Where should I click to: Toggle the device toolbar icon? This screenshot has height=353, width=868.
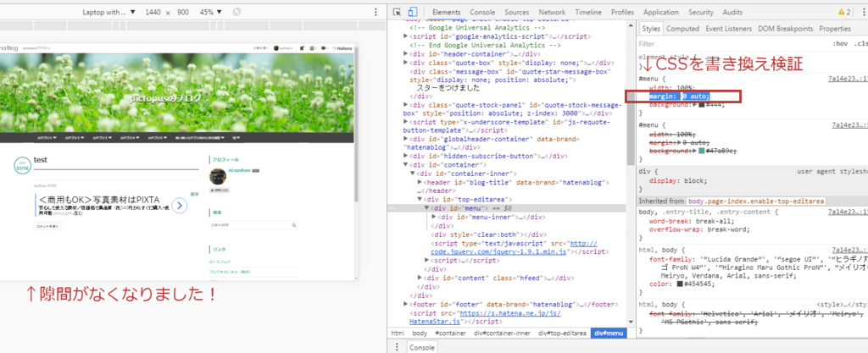point(413,12)
